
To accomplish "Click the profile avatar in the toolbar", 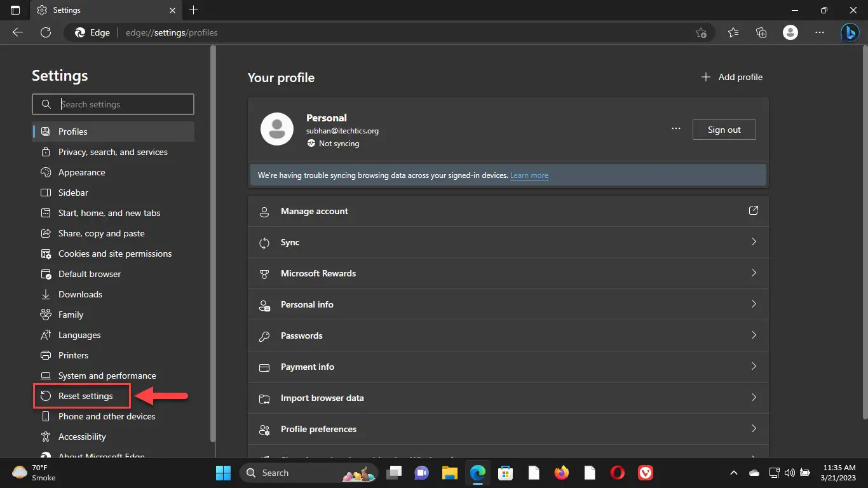I will pyautogui.click(x=790, y=32).
